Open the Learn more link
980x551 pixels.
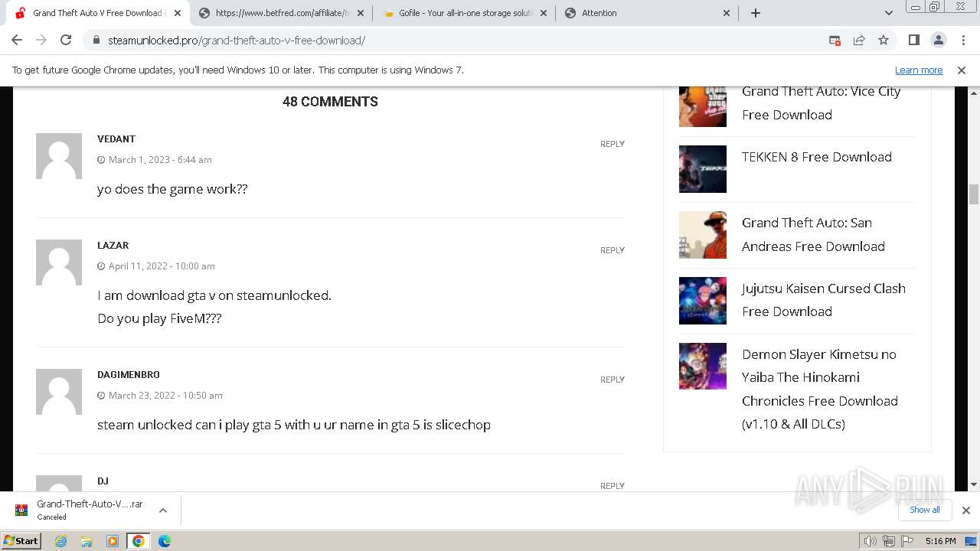[919, 70]
